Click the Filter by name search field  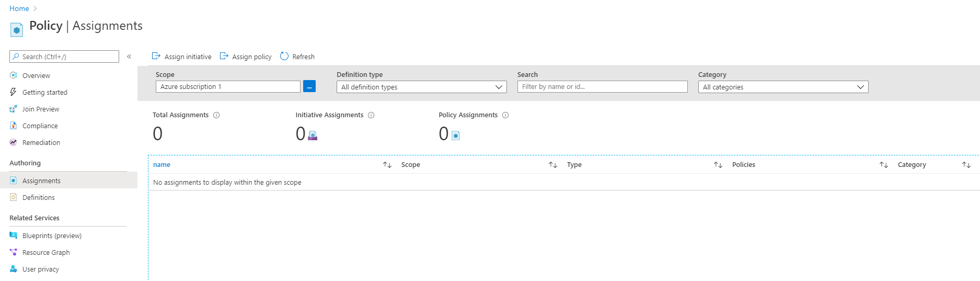click(x=602, y=87)
